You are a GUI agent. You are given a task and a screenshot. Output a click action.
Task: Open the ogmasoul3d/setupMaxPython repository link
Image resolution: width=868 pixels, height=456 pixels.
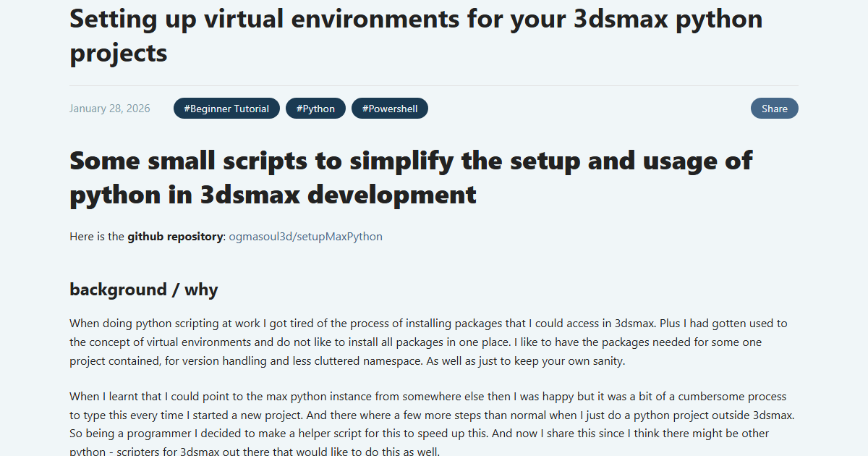click(305, 236)
